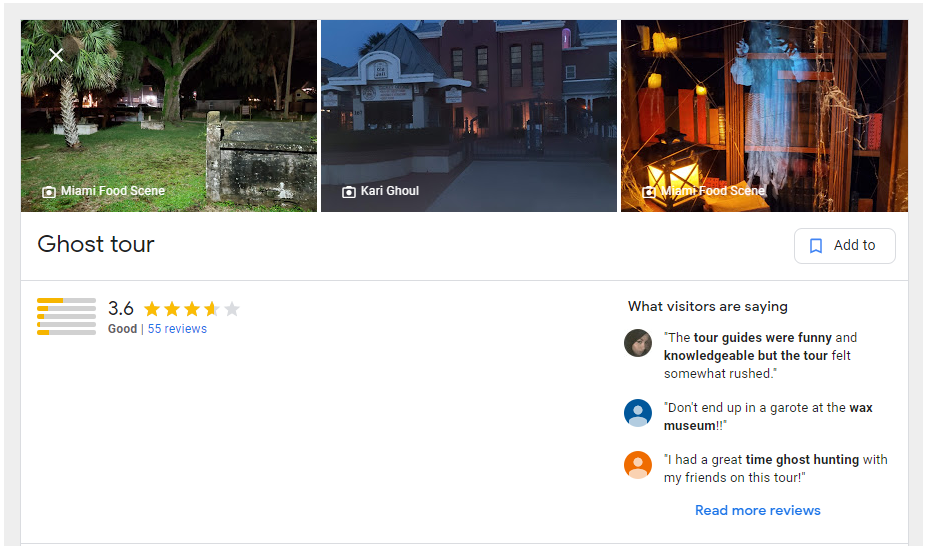The image size is (931, 546).
Task: Click the Ghost tour title
Action: [96, 244]
